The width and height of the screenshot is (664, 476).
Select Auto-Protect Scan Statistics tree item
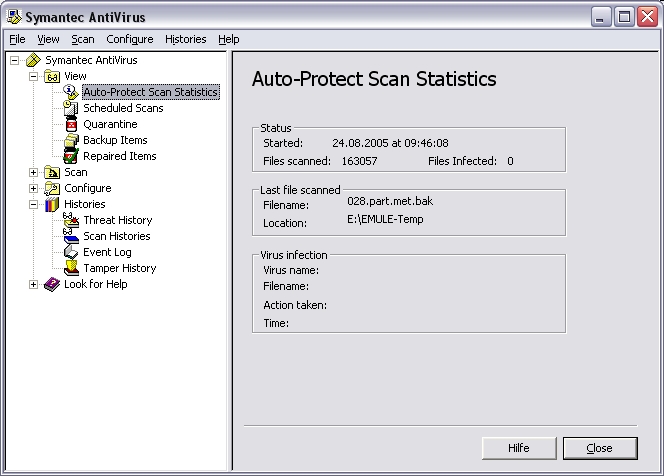[151, 92]
